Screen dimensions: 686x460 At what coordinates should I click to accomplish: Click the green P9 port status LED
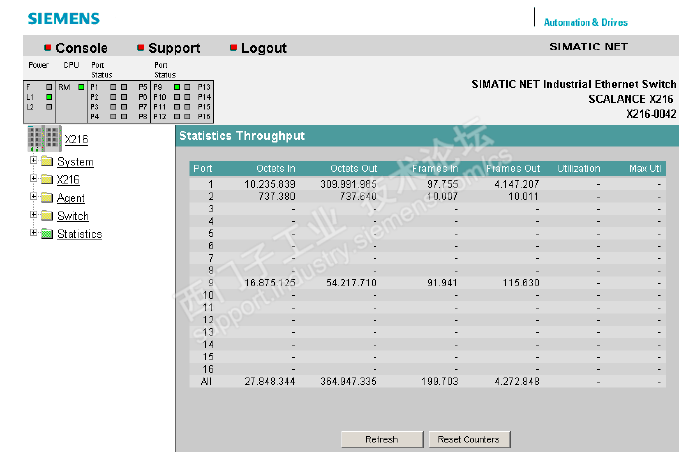click(x=177, y=87)
